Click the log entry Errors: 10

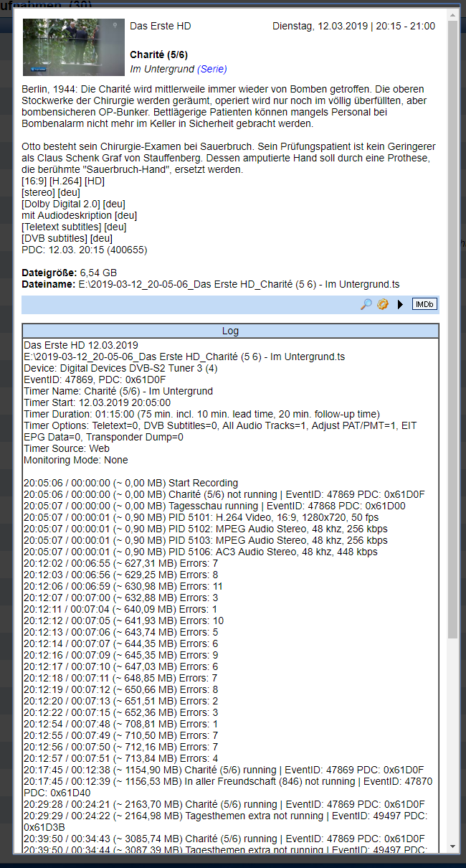click(x=124, y=621)
